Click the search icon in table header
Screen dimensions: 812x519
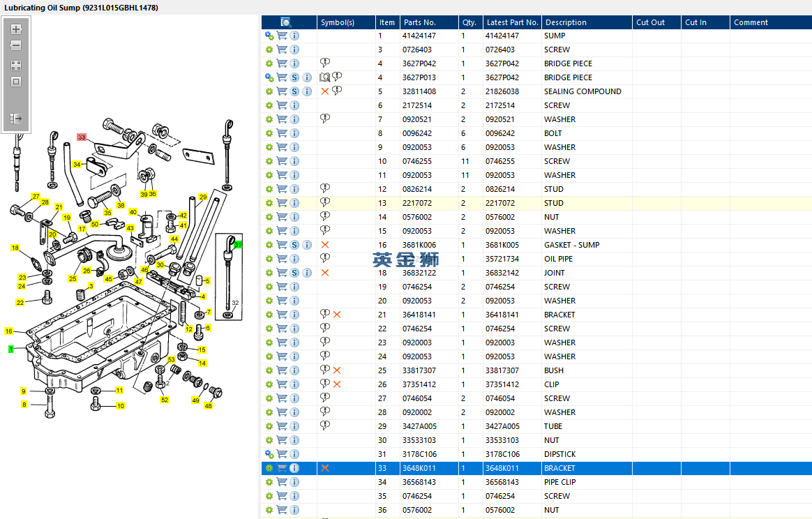(286, 22)
